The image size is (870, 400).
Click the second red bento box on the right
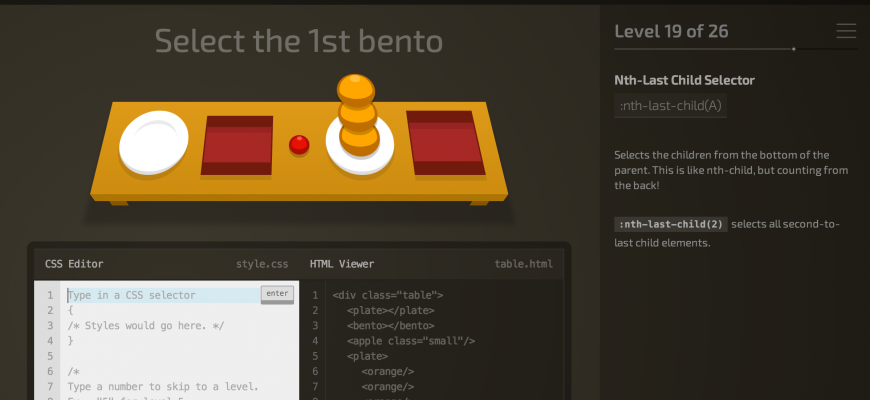(x=440, y=140)
